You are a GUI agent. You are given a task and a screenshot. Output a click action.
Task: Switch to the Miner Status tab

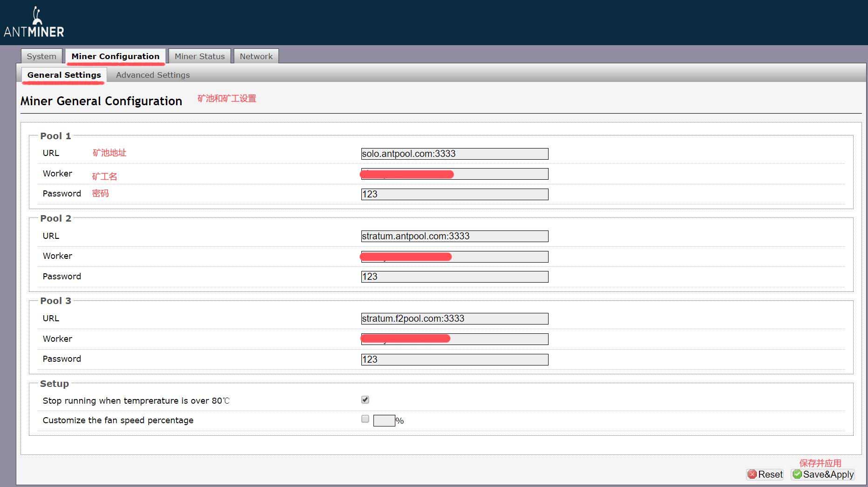tap(199, 56)
